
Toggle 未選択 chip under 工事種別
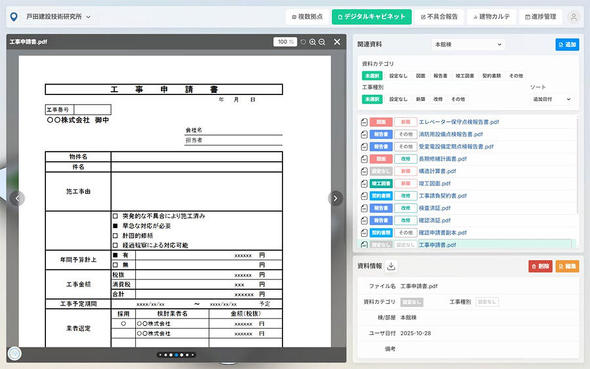[x=372, y=99]
